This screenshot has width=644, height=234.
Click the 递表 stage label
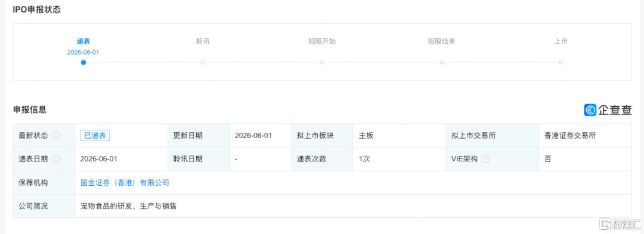coord(83,42)
